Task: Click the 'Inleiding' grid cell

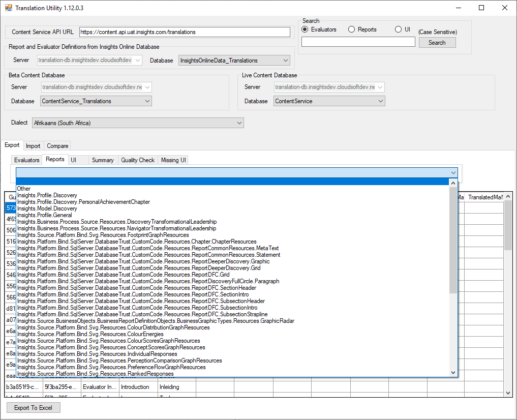Action: click(177, 387)
